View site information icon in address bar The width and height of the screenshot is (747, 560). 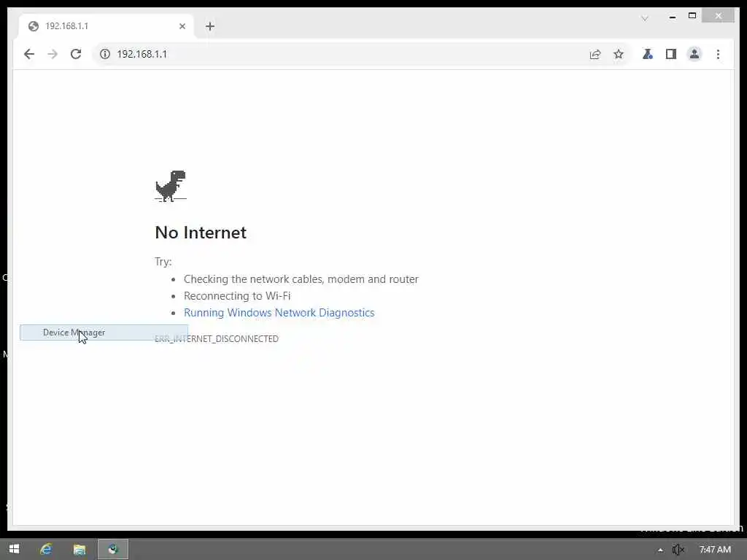105,54
